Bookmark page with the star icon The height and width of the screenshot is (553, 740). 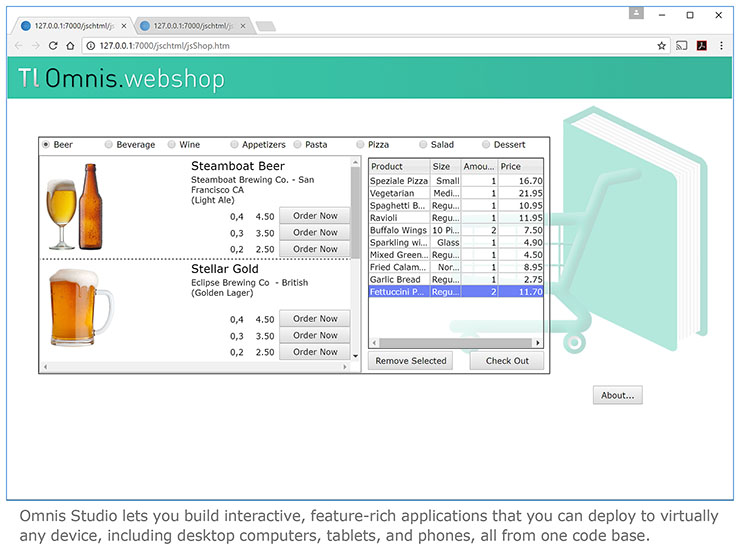[x=661, y=46]
